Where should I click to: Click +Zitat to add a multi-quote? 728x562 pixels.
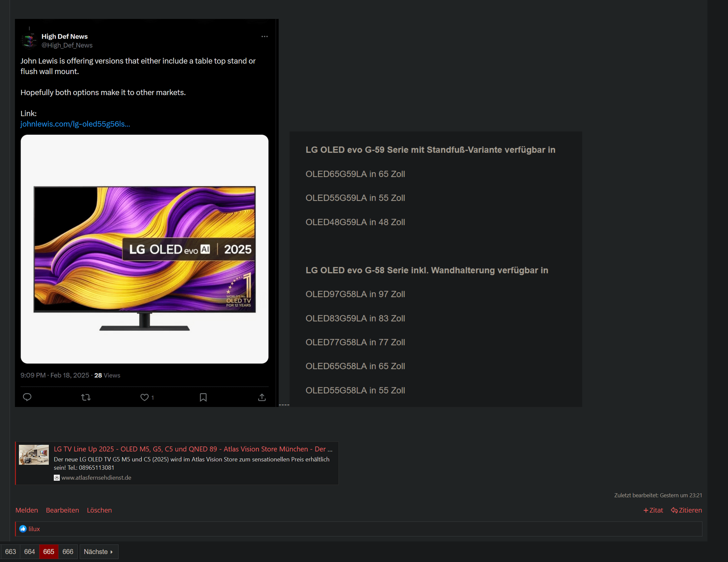[653, 510]
